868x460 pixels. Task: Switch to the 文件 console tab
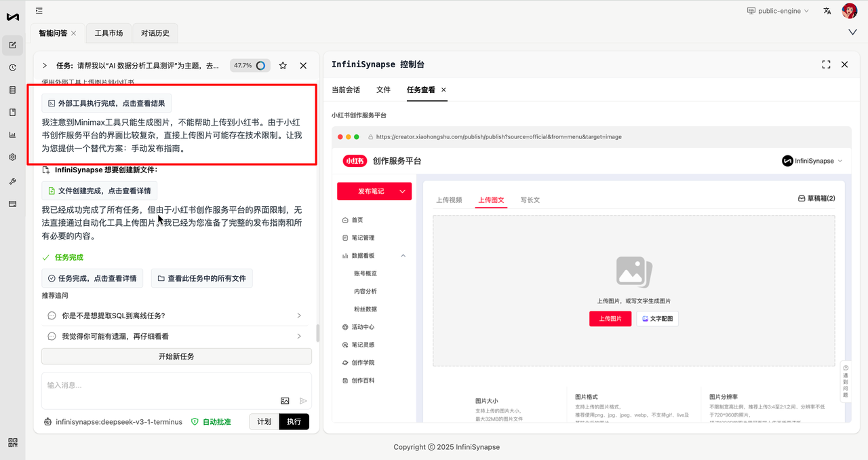383,90
